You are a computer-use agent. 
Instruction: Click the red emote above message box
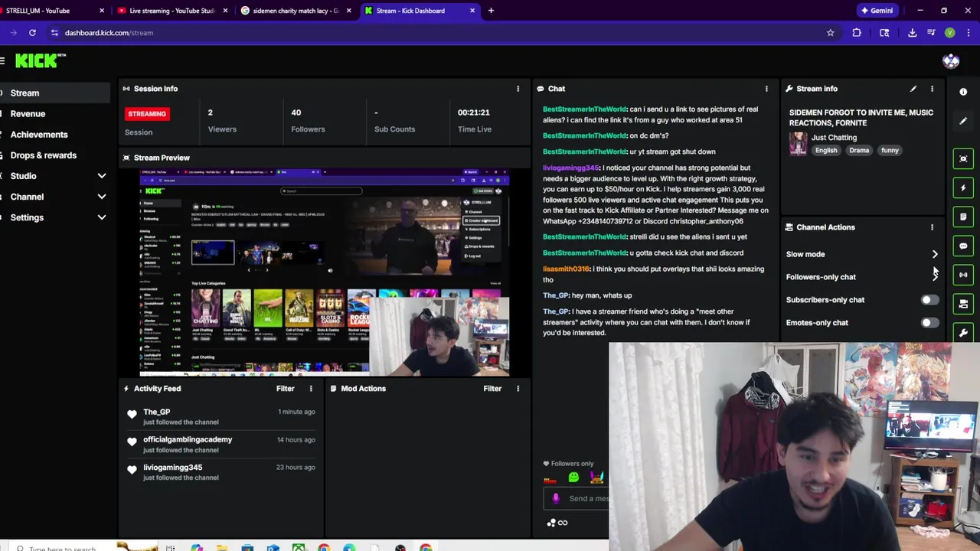click(550, 480)
